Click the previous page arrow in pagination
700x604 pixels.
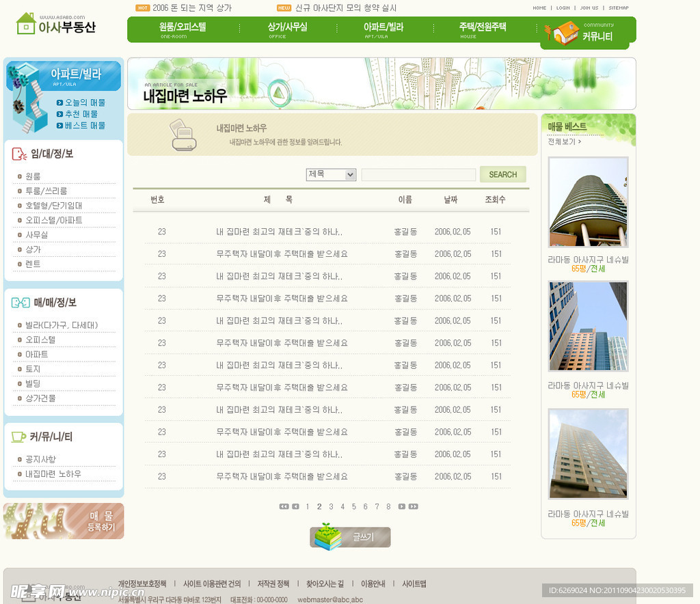(295, 506)
